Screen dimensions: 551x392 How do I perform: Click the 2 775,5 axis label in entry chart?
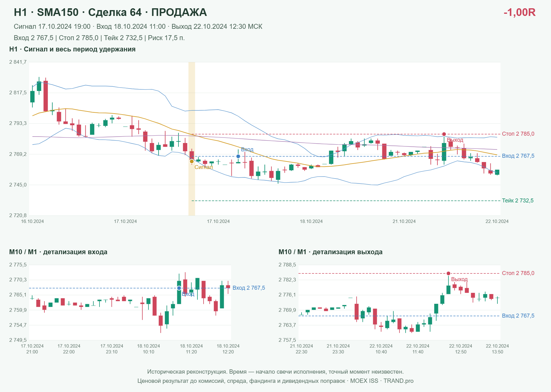coord(18,265)
